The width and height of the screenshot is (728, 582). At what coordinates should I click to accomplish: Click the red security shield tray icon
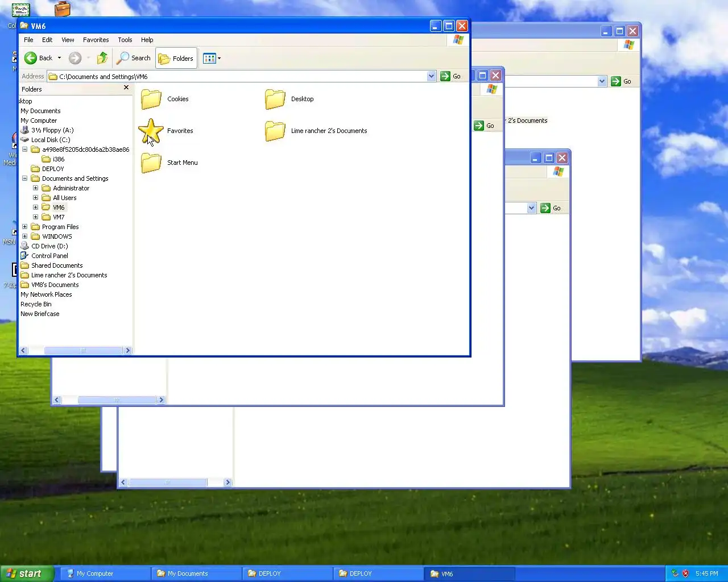click(x=685, y=573)
